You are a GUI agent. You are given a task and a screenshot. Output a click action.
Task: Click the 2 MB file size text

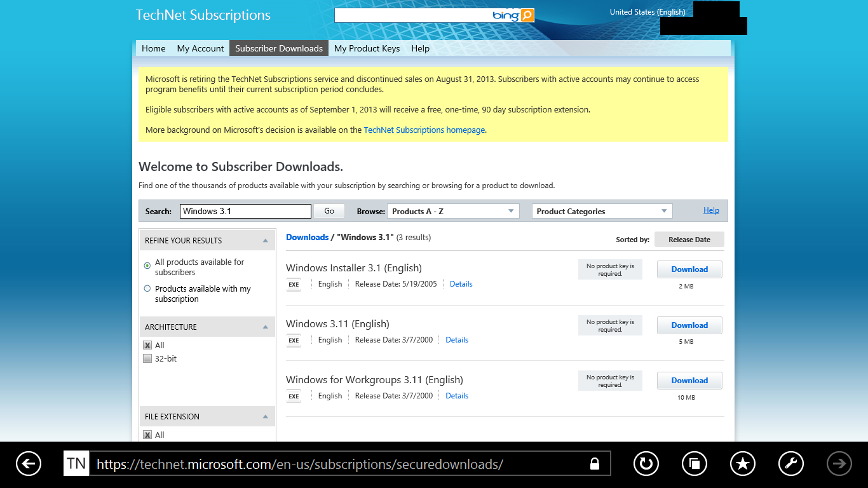(x=686, y=287)
